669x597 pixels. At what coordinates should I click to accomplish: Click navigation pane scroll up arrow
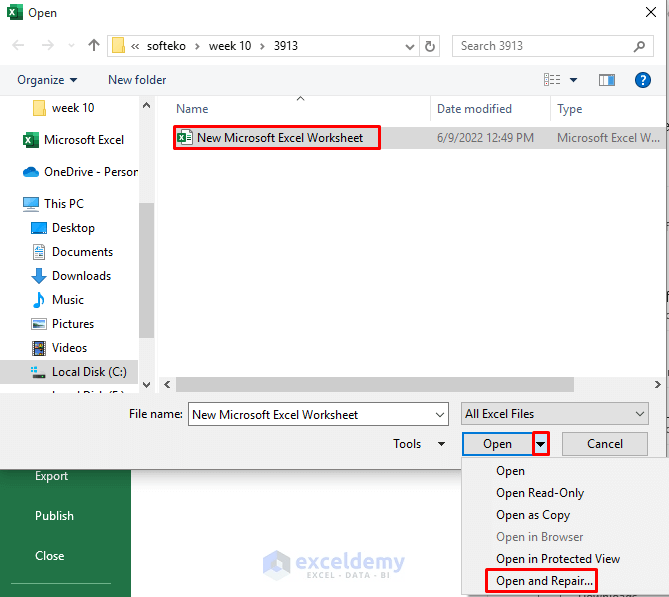pyautogui.click(x=146, y=105)
